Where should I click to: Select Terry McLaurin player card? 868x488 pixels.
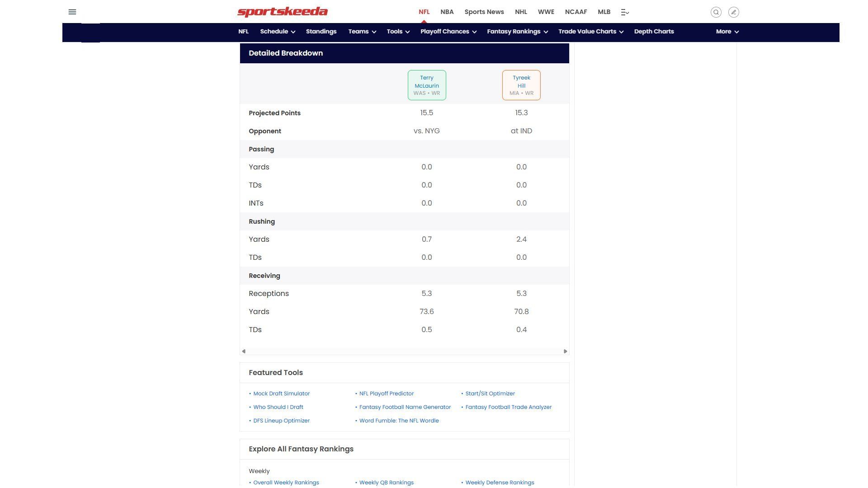point(426,85)
